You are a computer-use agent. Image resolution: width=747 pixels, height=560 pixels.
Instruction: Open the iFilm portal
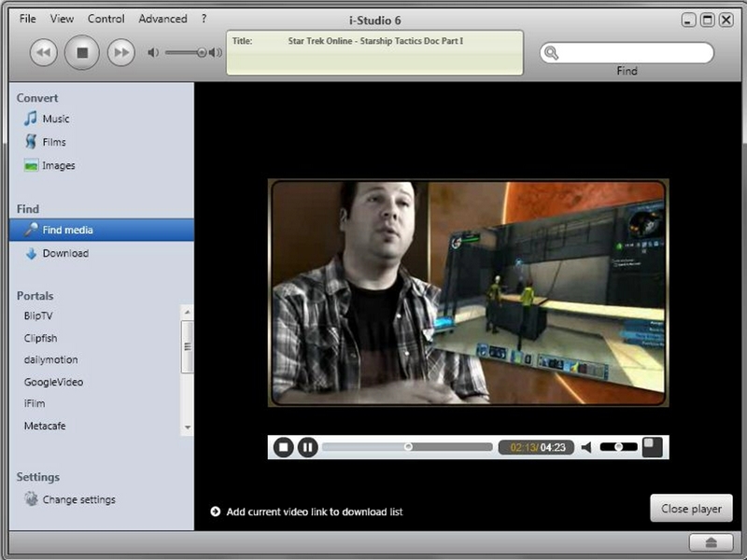(x=35, y=404)
